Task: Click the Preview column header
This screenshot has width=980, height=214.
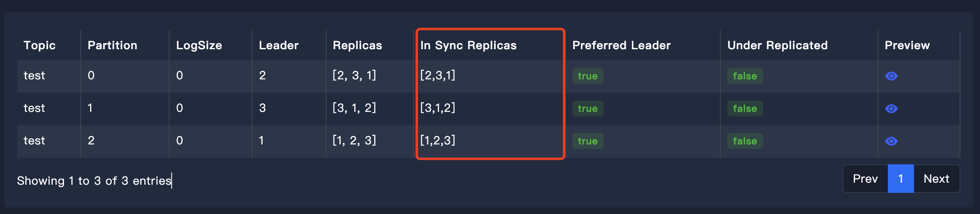Action: point(907,45)
